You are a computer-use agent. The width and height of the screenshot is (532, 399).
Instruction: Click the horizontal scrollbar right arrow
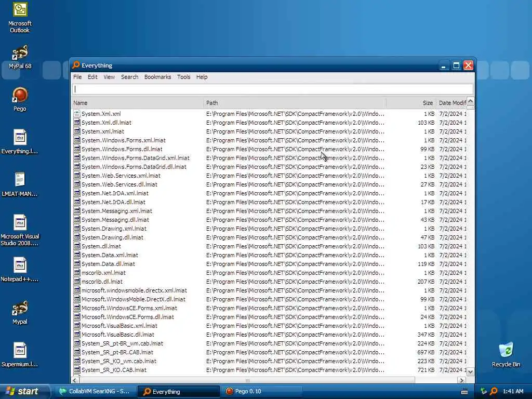(461, 380)
